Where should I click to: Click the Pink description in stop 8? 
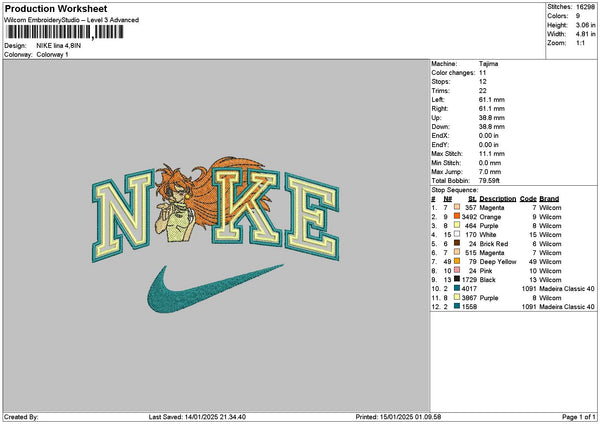[x=486, y=271]
